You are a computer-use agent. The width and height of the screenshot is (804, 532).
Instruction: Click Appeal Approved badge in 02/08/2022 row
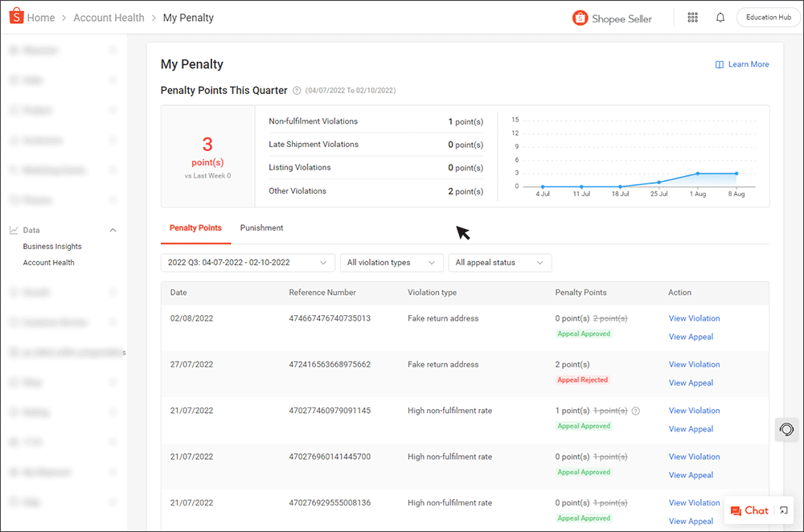584,334
